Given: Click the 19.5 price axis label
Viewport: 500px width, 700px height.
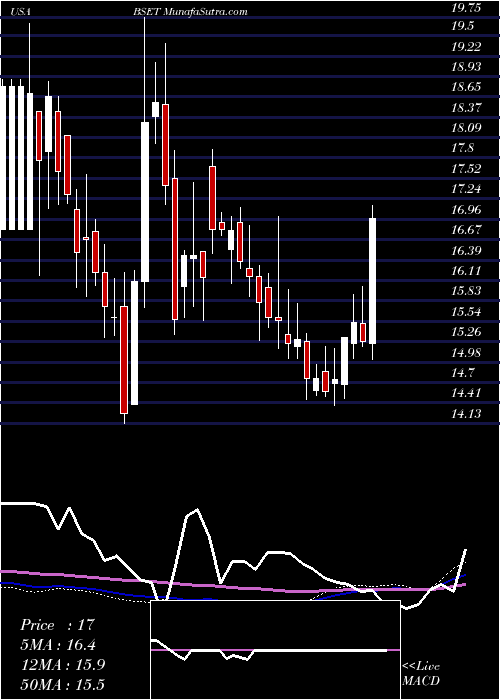Looking at the screenshot, I should 462,26.
